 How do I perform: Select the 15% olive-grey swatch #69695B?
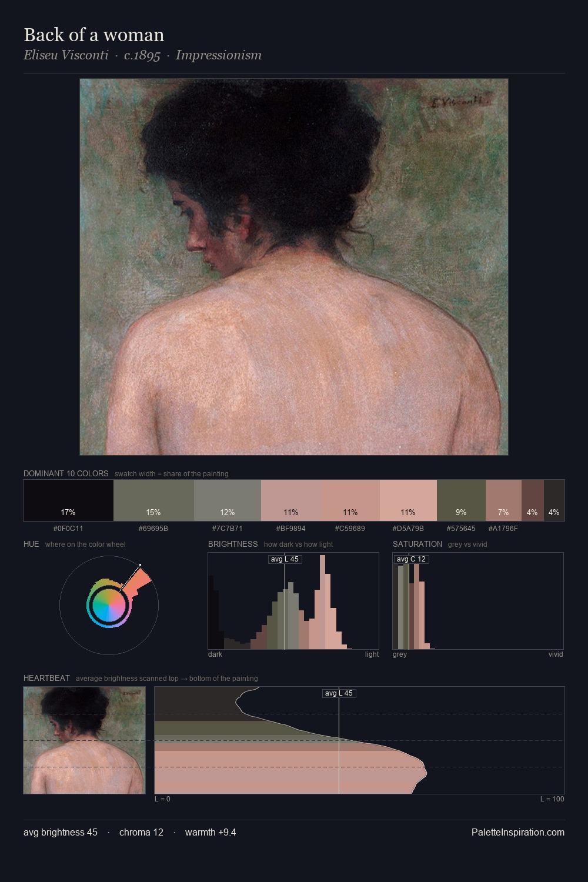(153, 500)
